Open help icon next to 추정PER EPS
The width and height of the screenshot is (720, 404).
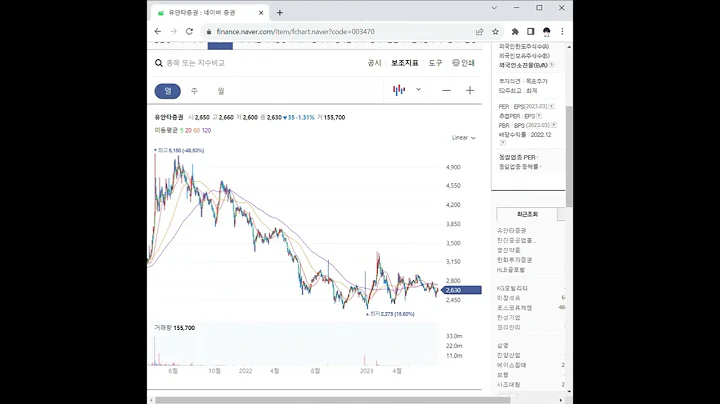[x=539, y=116]
